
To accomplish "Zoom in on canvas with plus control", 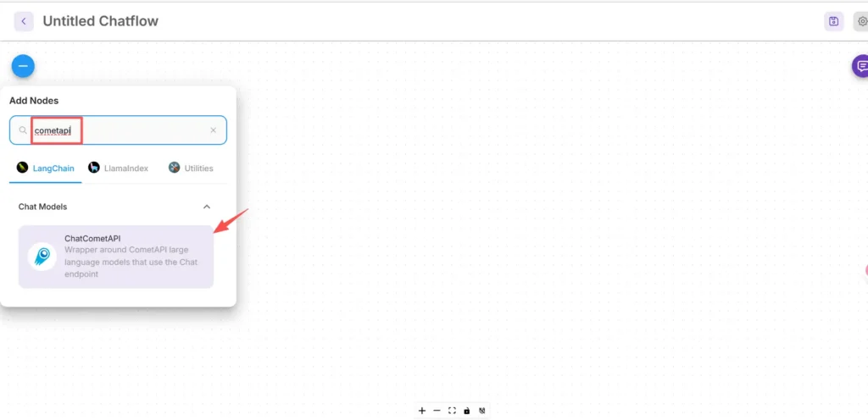I will coord(422,411).
